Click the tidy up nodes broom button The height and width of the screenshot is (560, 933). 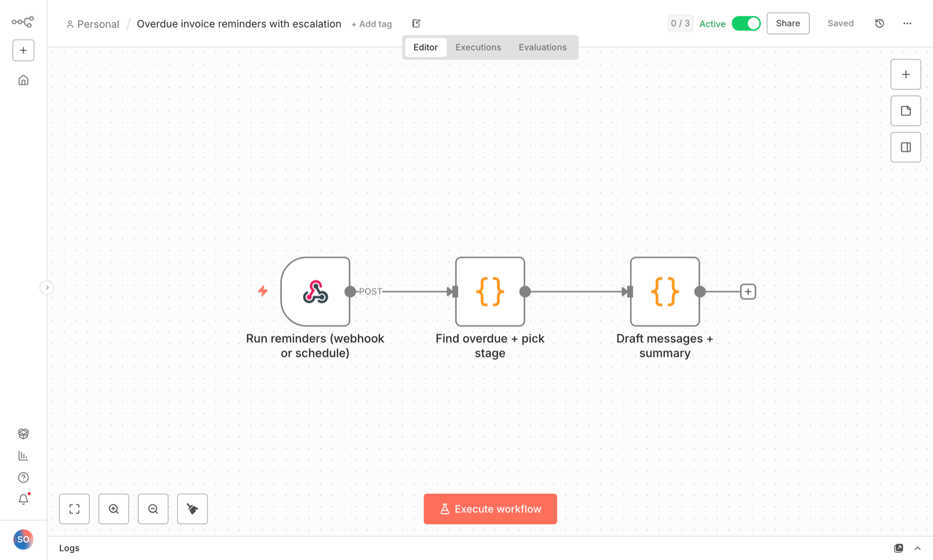tap(192, 509)
